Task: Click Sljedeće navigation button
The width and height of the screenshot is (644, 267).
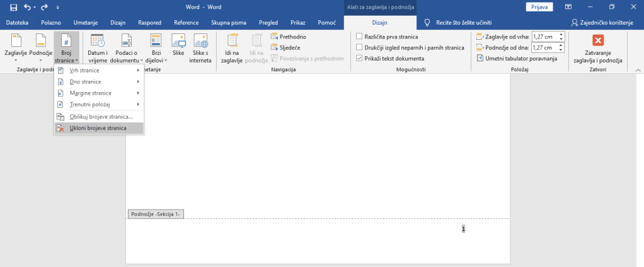Action: point(289,47)
